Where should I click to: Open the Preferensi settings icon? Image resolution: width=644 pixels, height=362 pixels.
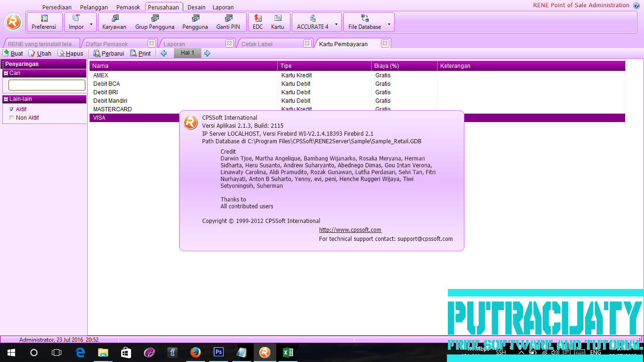pyautogui.click(x=44, y=22)
